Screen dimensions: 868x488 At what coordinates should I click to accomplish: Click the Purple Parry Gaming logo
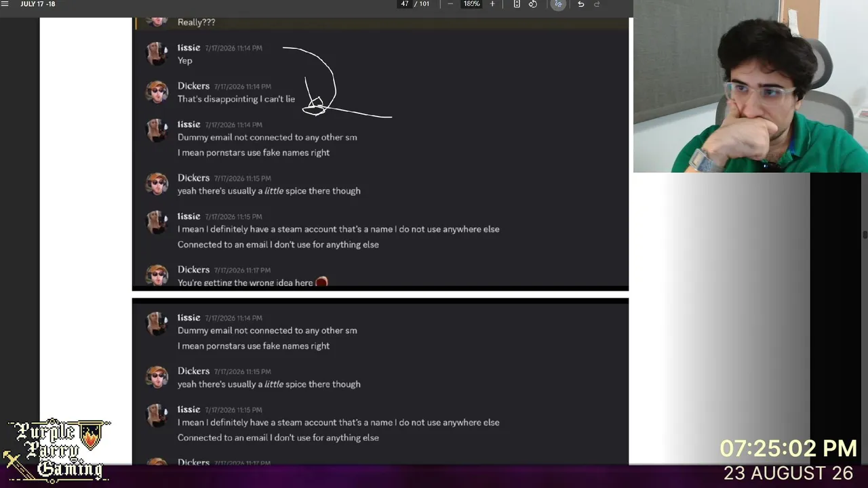pos(56,449)
